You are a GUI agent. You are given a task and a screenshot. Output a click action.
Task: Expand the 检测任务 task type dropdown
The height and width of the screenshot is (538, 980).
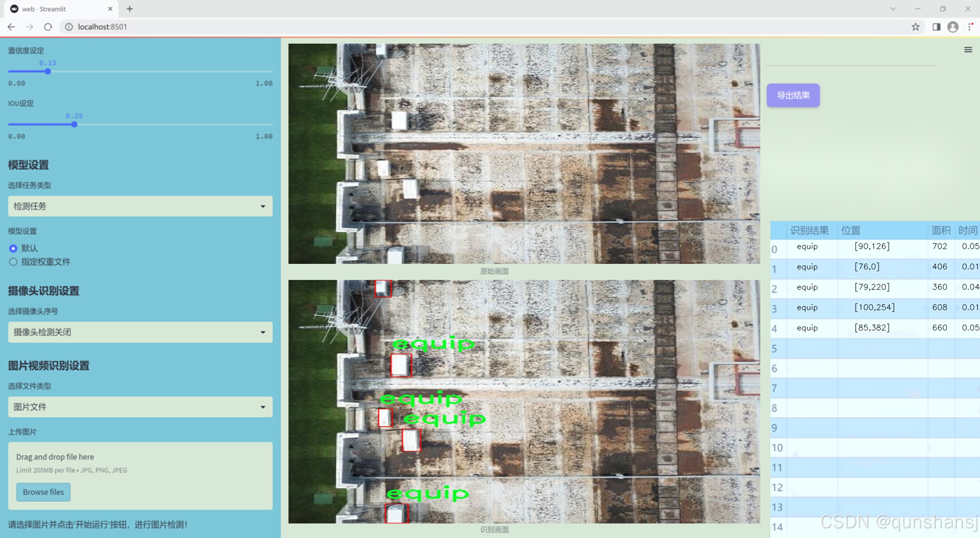tap(140, 206)
